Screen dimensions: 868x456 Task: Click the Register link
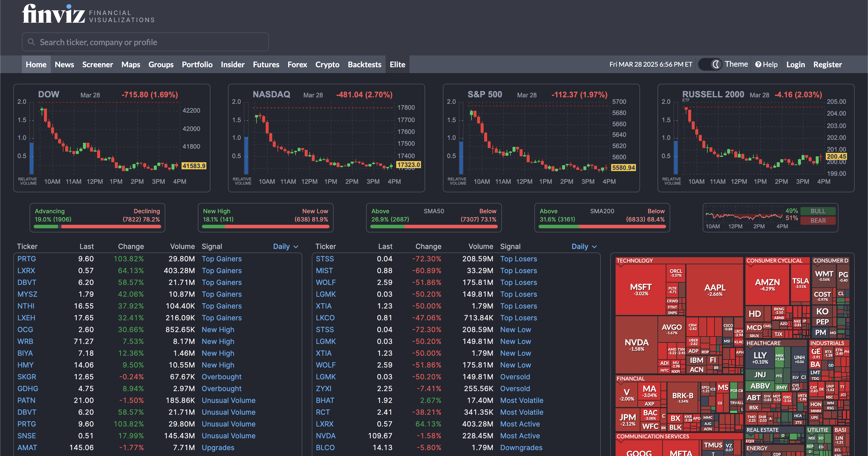click(x=827, y=64)
